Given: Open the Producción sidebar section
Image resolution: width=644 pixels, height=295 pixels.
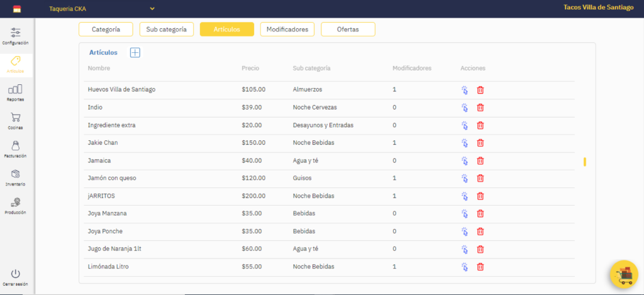Looking at the screenshot, I should click(x=16, y=206).
